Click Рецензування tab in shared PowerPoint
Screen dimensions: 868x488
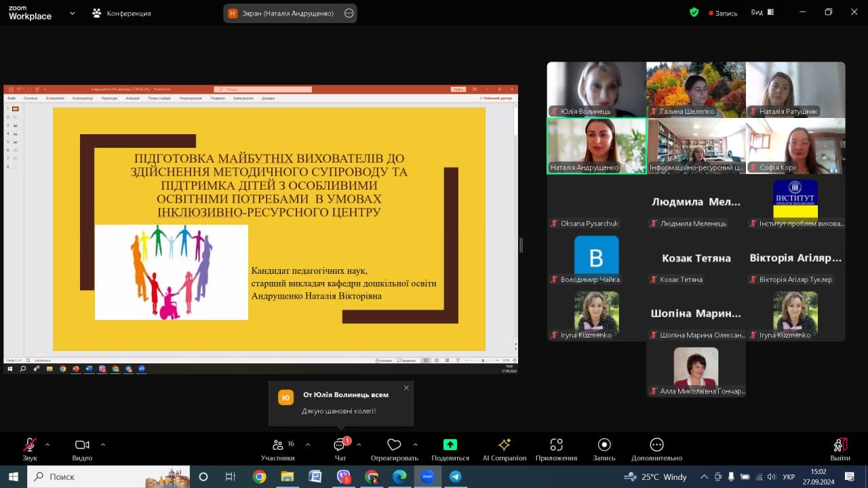point(191,98)
